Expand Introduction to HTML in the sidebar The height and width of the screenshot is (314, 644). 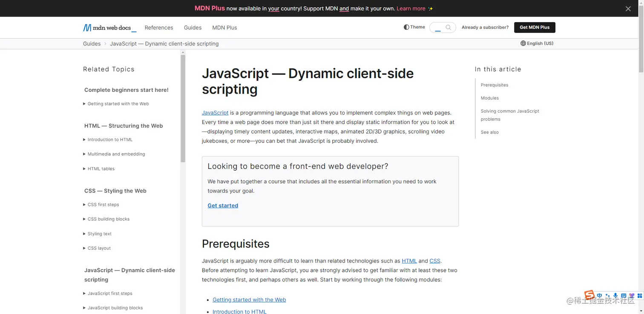click(x=108, y=140)
